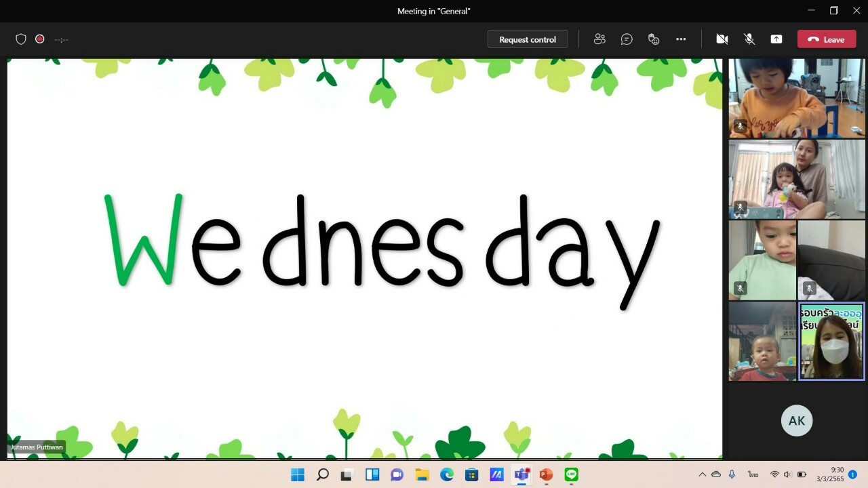Open the reactions and raise hand menu

654,39
